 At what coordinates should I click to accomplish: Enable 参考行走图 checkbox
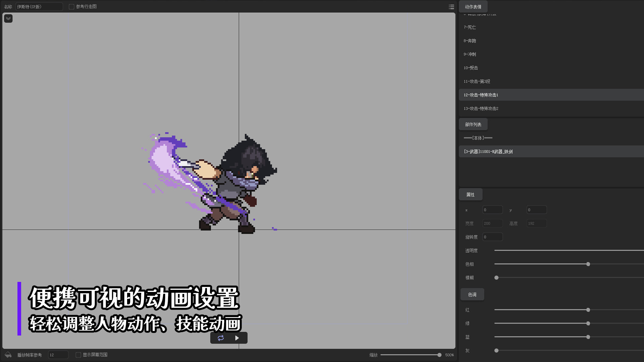pos(71,7)
